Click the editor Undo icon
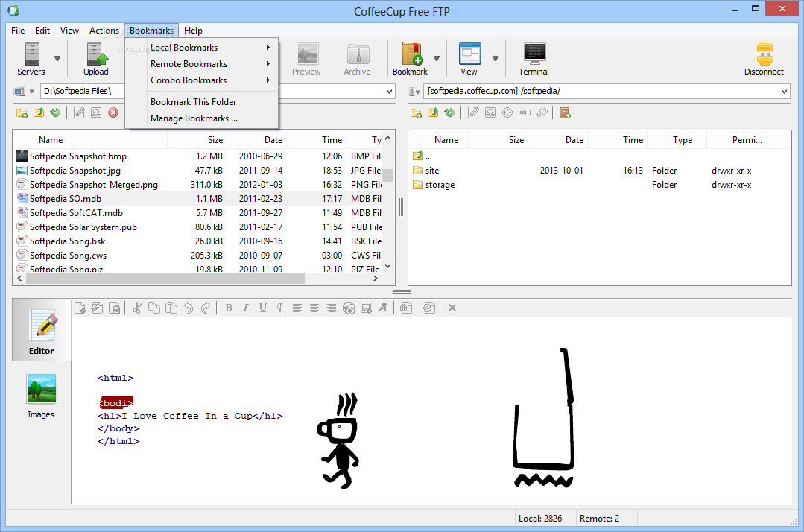This screenshot has height=532, width=804. pyautogui.click(x=189, y=308)
